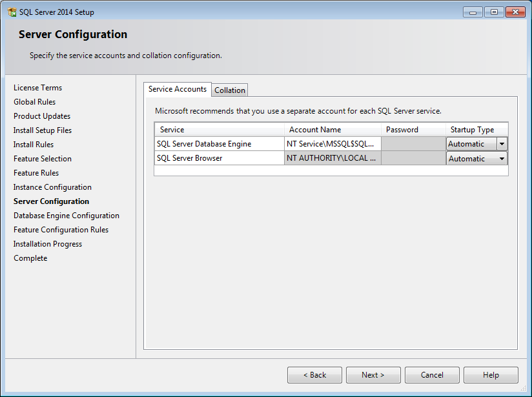Click the Next > button

coord(373,375)
